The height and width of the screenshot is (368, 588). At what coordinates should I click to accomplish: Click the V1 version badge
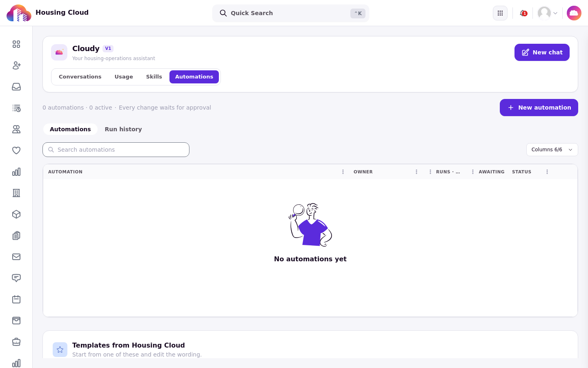(108, 48)
